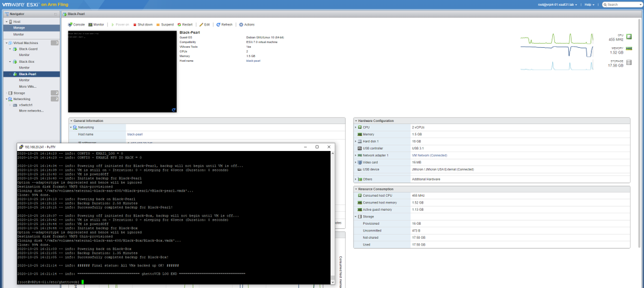Click the PuTTY window title bar icon
644x288 pixels.
pos(21,147)
